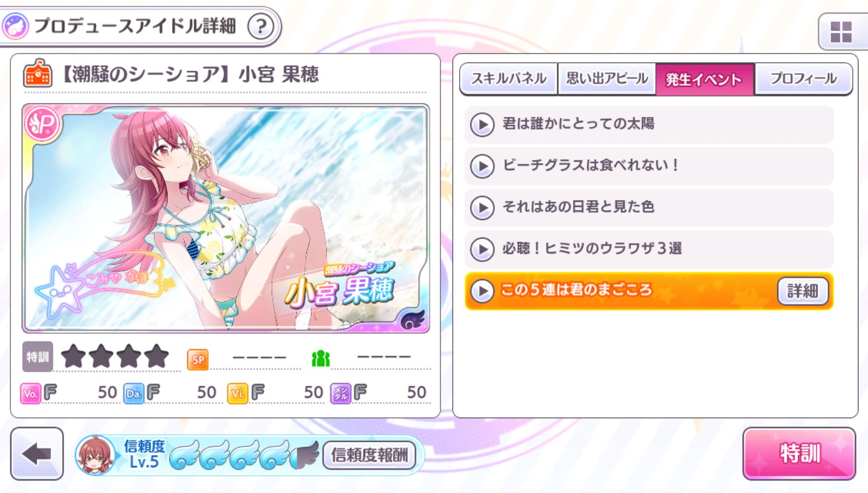The width and height of the screenshot is (868, 493).
Task: Switch to the 思い出アピール tab
Action: click(x=607, y=79)
